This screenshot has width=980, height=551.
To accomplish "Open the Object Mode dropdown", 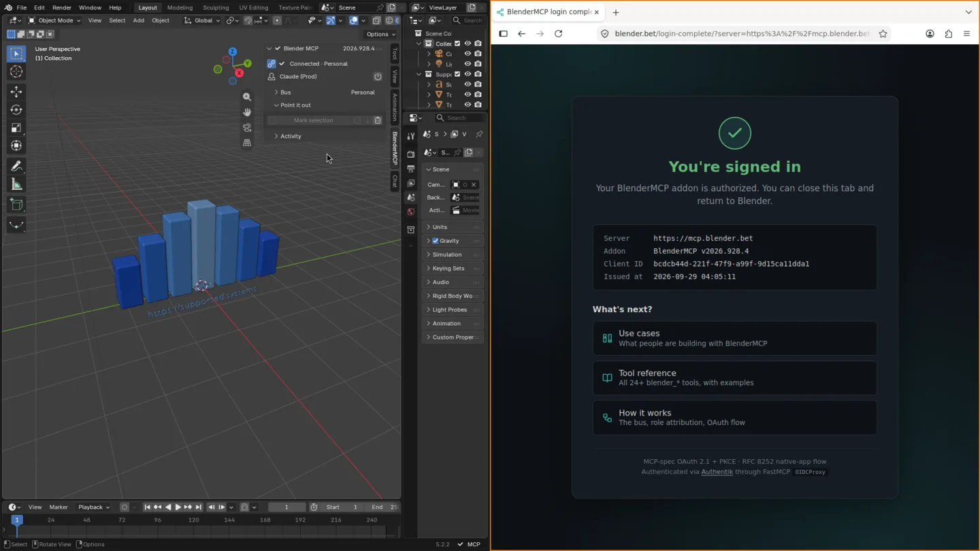I will 54,20.
